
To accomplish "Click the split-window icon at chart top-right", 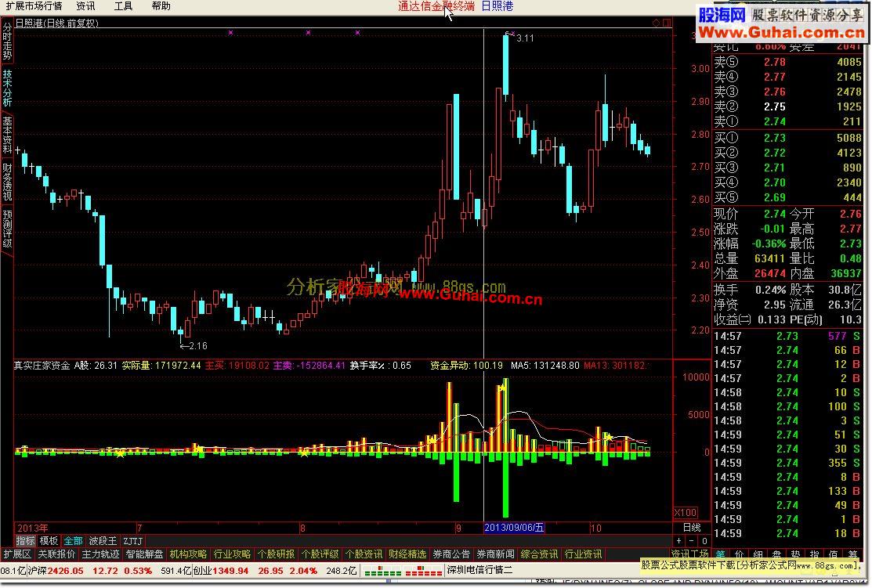I will click(x=667, y=23).
